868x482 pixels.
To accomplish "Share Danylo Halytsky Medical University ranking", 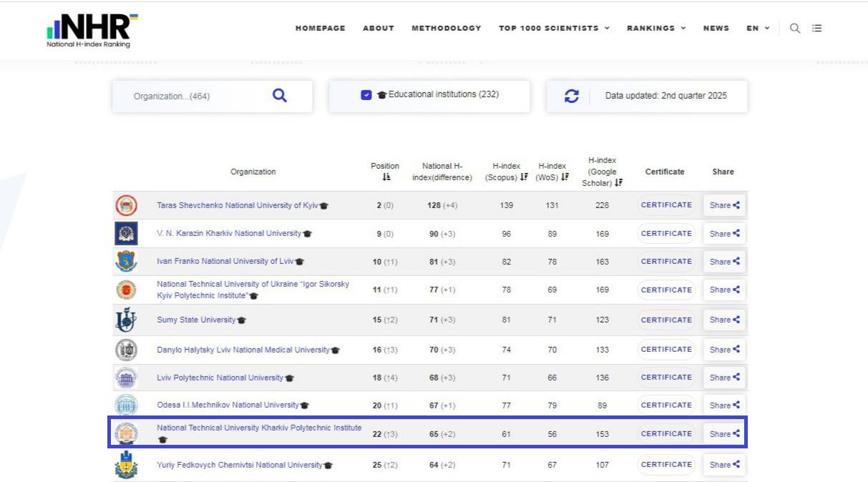I will click(x=724, y=350).
